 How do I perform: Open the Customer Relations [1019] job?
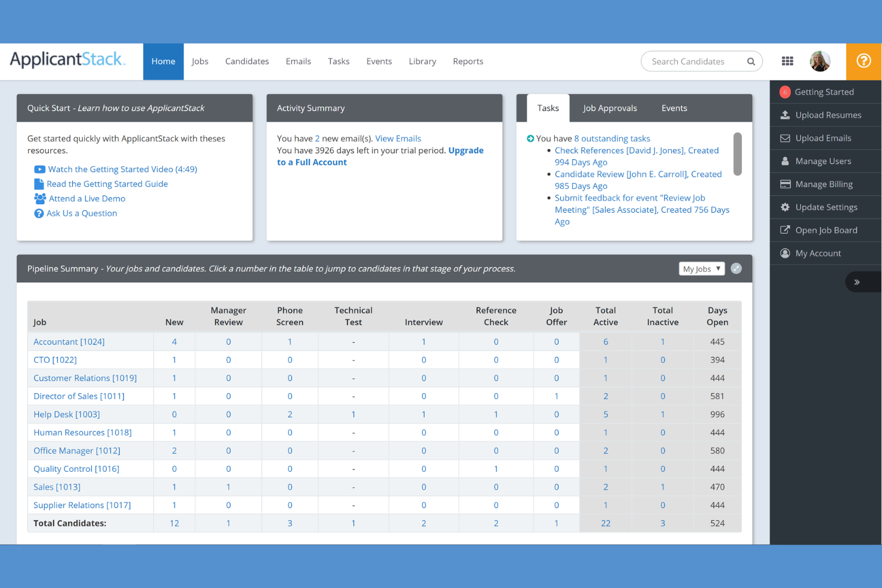(x=85, y=378)
